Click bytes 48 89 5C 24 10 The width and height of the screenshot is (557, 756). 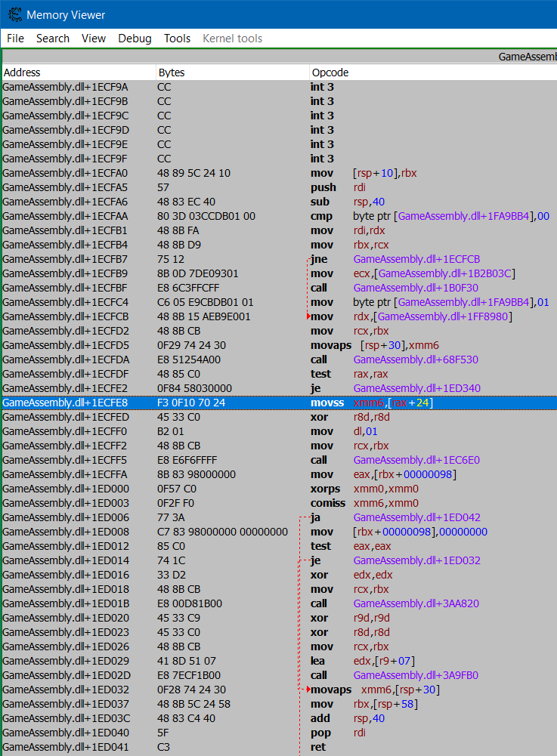pyautogui.click(x=193, y=173)
